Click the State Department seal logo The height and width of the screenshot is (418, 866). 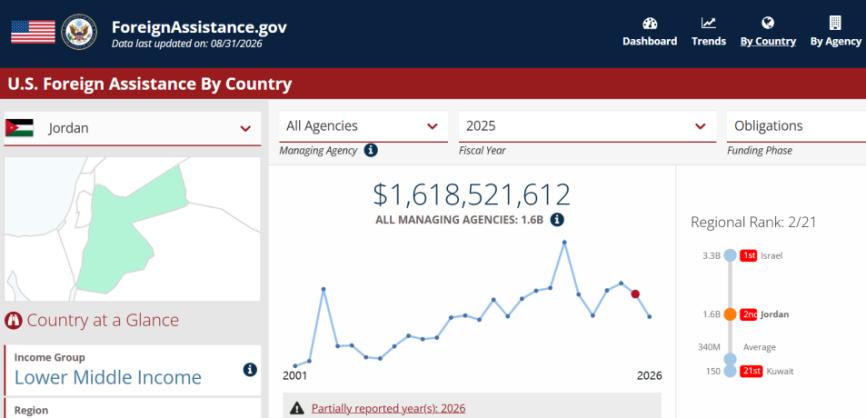pyautogui.click(x=79, y=31)
